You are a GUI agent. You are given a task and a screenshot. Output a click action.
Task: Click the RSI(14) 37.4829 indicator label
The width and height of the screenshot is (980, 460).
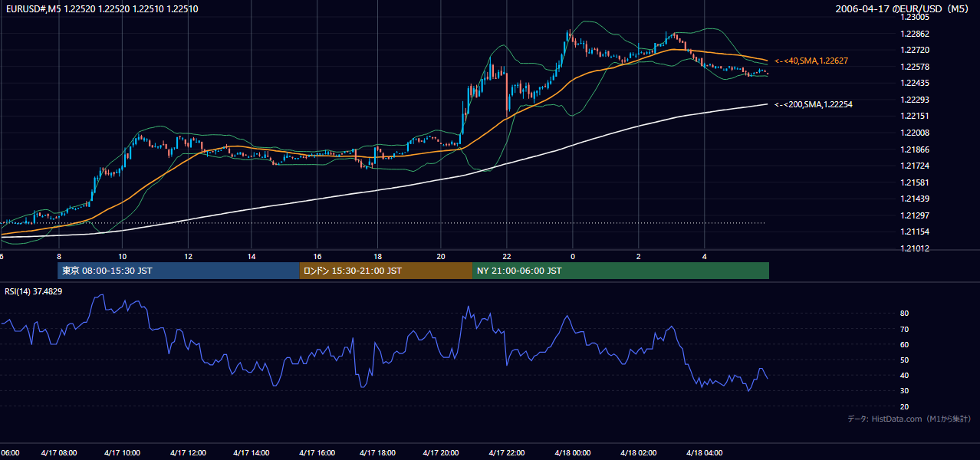[x=32, y=291]
